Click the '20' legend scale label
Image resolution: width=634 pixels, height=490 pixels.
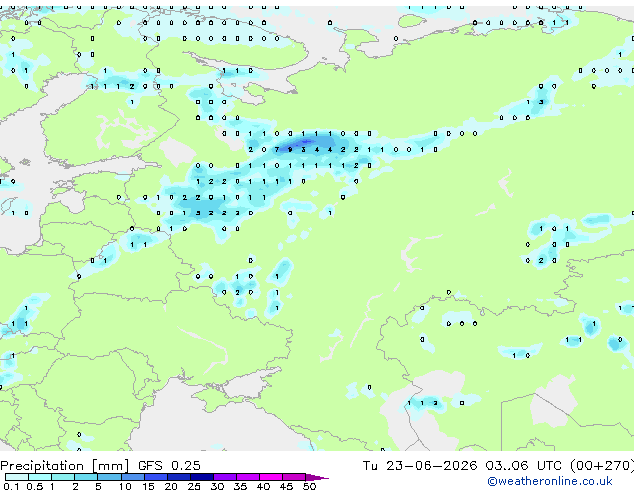click(x=171, y=486)
